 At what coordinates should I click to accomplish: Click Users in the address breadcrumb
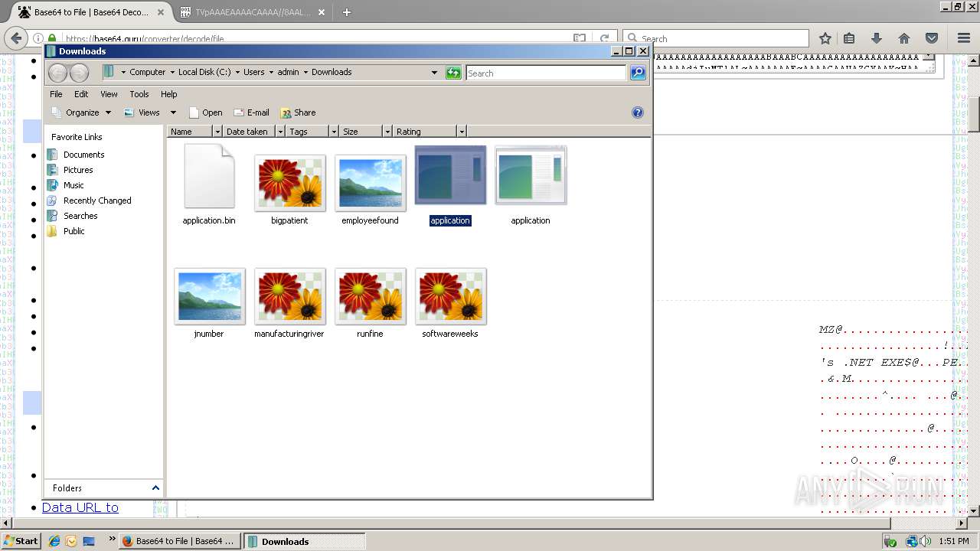coord(253,72)
